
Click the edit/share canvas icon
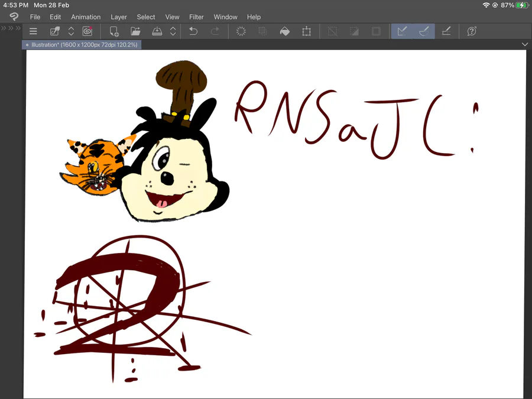click(55, 31)
